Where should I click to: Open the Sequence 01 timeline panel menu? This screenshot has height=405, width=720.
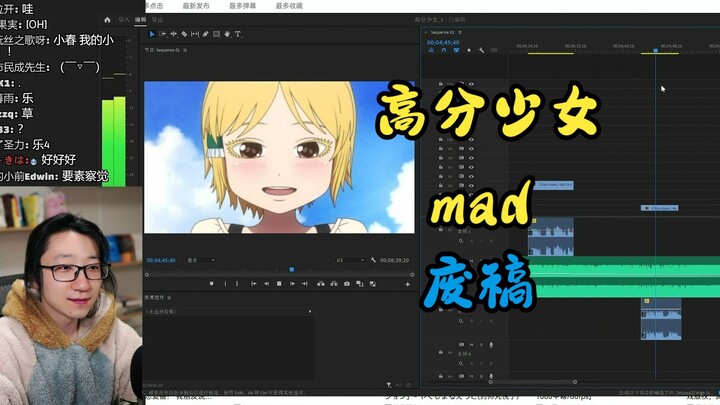(x=460, y=32)
